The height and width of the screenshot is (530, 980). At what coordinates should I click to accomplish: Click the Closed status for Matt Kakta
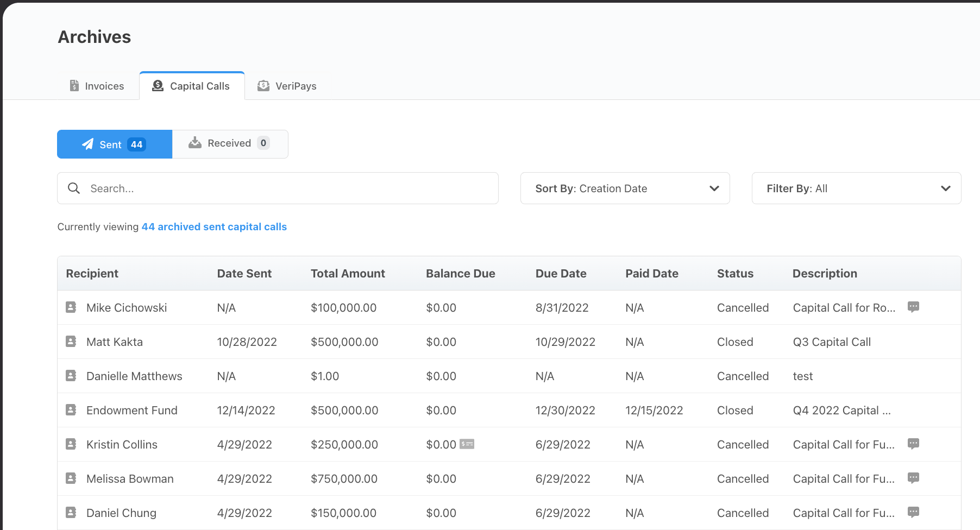point(735,342)
